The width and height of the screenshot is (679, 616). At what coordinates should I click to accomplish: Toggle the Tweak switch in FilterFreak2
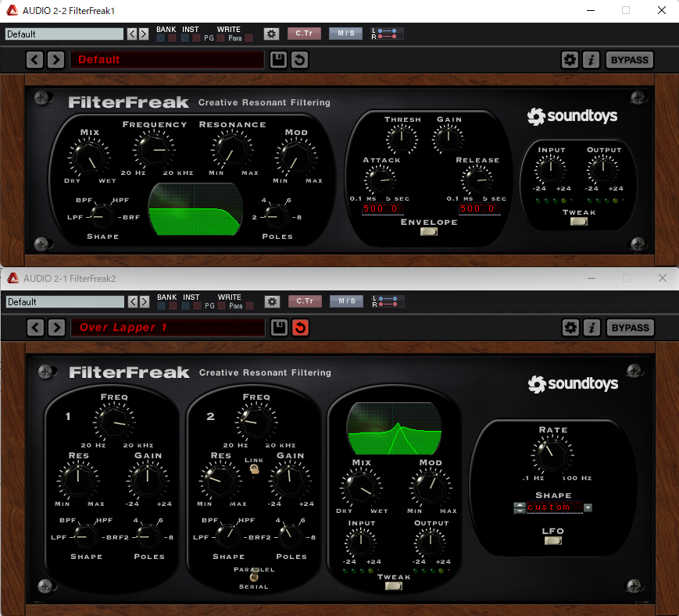click(x=394, y=586)
